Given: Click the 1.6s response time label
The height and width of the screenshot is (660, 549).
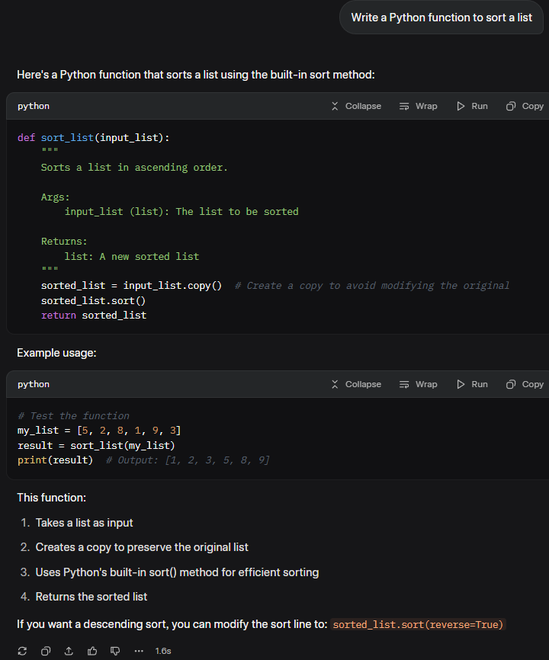Looking at the screenshot, I should (163, 651).
